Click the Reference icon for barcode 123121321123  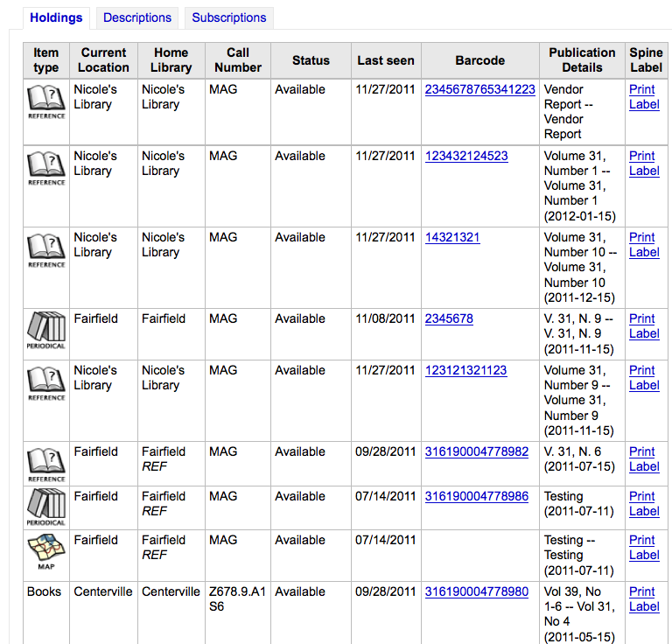click(x=46, y=382)
